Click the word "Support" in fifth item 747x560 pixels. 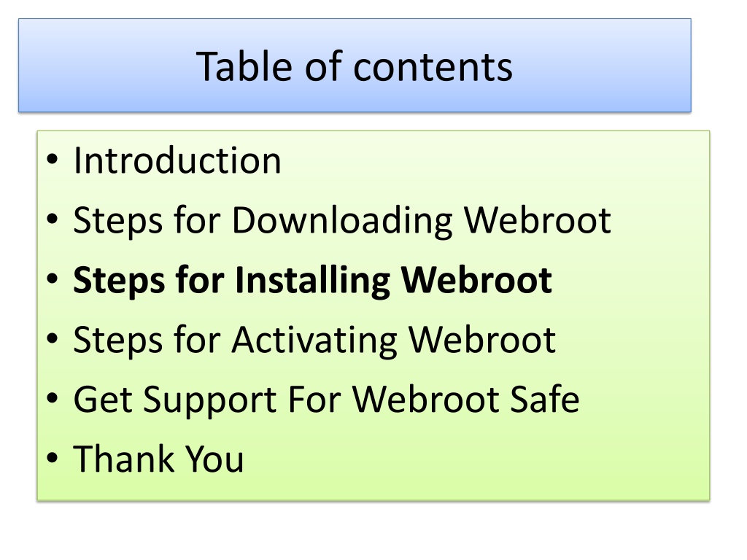(x=209, y=400)
